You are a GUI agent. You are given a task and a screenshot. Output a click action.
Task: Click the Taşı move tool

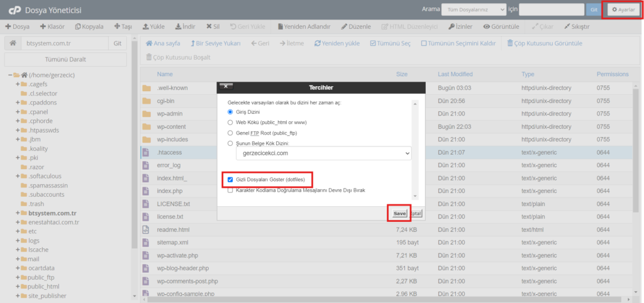click(123, 26)
